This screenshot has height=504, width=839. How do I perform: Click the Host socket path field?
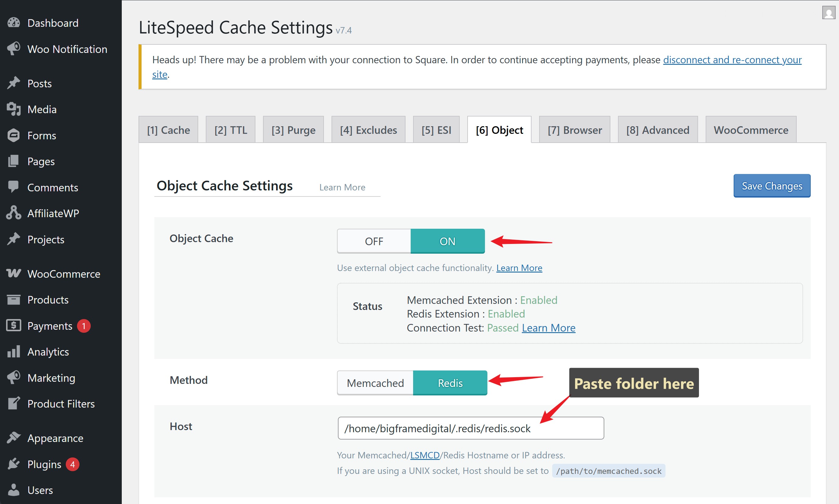pos(470,428)
